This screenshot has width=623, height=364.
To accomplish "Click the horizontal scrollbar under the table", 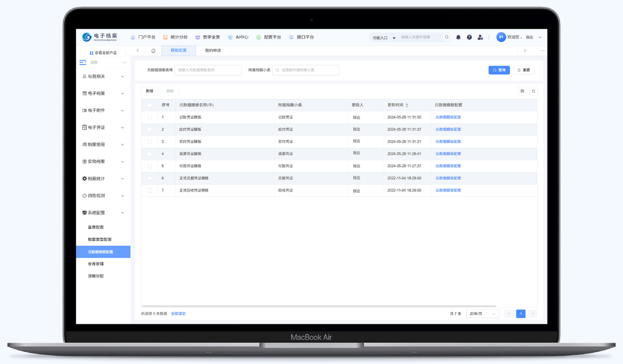I will (318, 306).
